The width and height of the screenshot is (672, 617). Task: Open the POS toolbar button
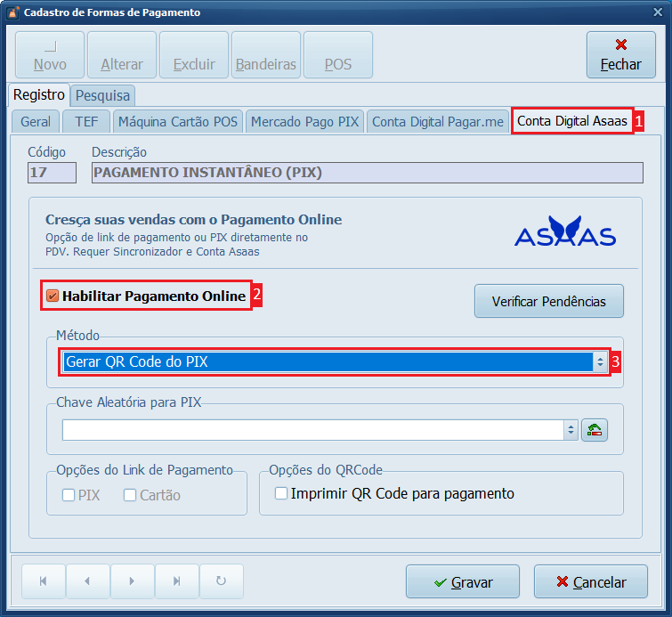pyautogui.click(x=337, y=55)
